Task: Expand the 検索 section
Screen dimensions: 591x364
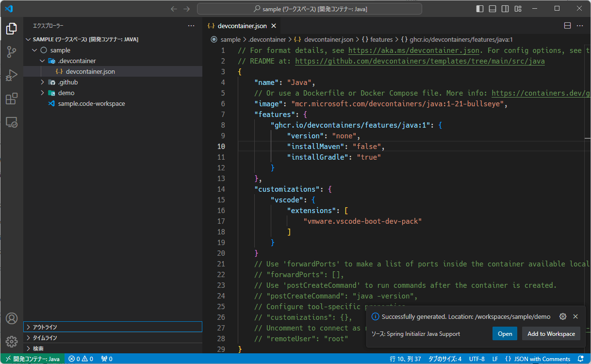Action: click(x=113, y=348)
